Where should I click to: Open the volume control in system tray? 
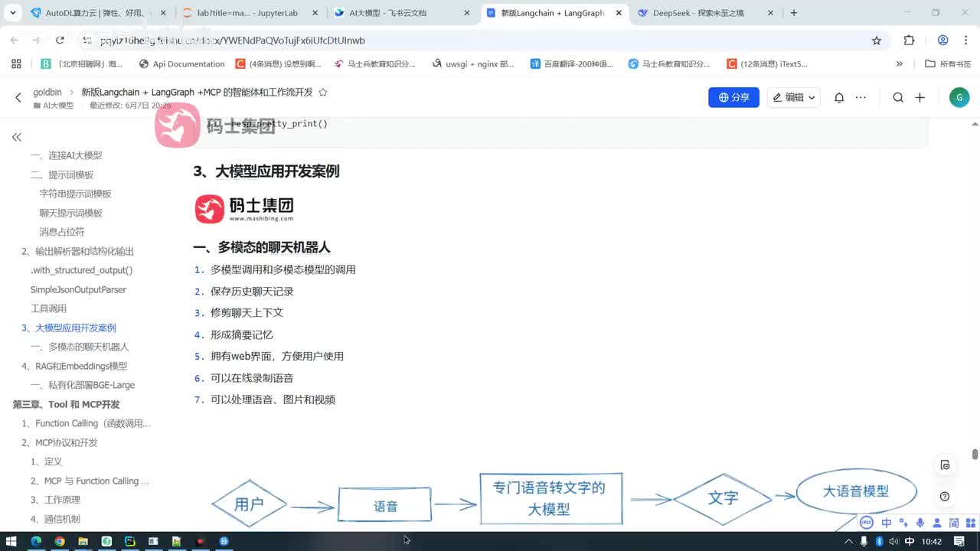click(893, 541)
